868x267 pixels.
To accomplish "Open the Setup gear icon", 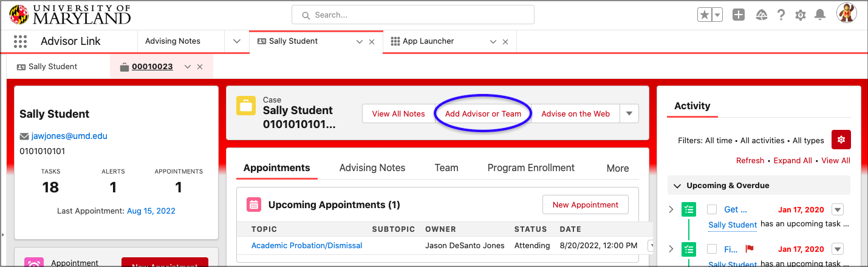I will (x=801, y=15).
